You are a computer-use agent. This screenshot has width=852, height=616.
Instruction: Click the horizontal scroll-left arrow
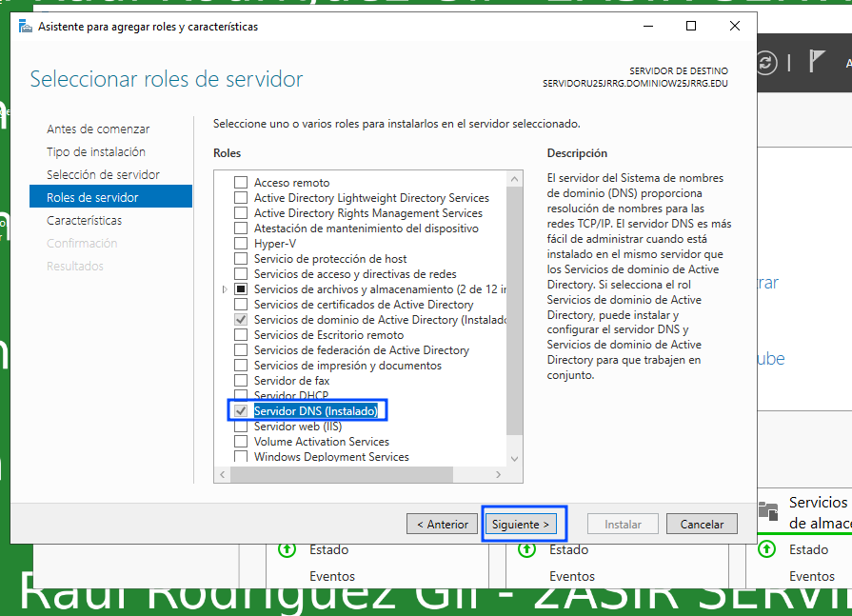coord(222,475)
